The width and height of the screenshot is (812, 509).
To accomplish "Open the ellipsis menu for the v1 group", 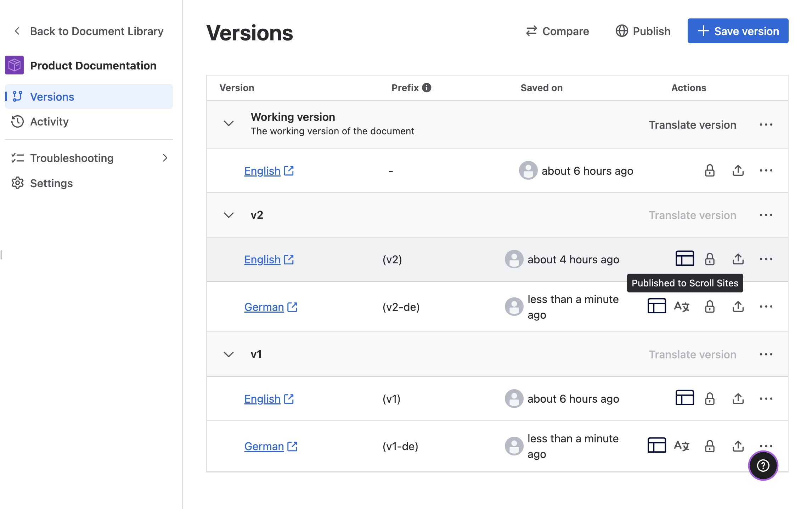I will click(766, 354).
